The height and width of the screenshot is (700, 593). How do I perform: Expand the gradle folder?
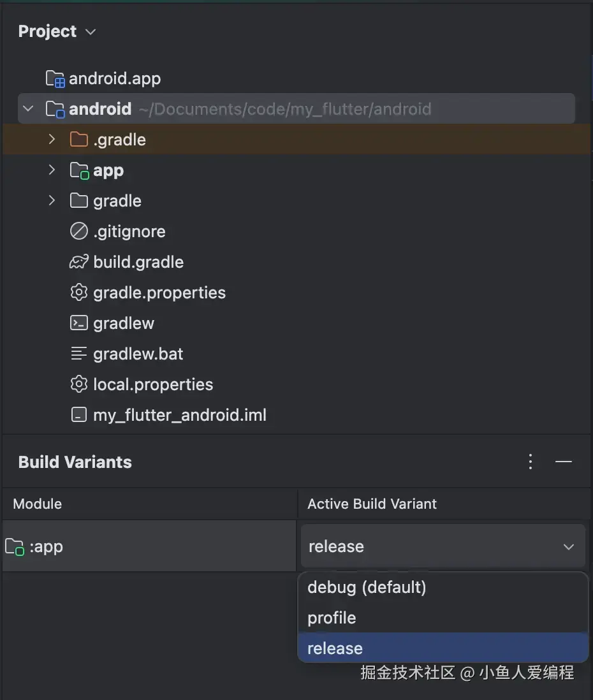point(52,201)
